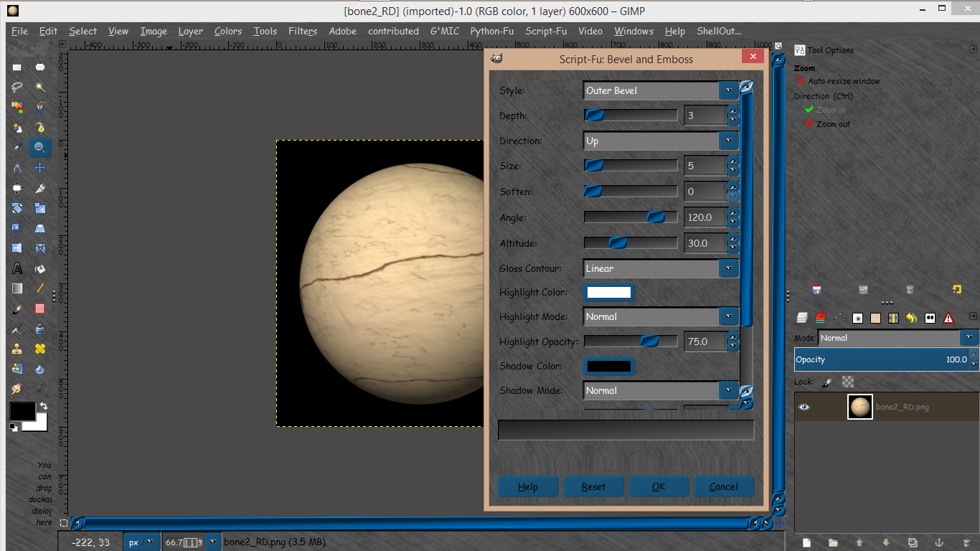Click the Angle slider

point(631,217)
